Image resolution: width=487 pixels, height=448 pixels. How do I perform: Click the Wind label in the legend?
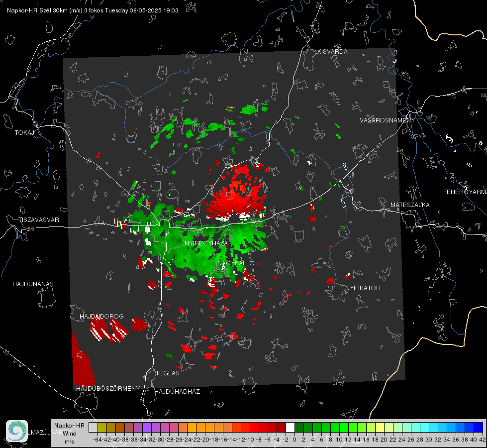click(69, 434)
